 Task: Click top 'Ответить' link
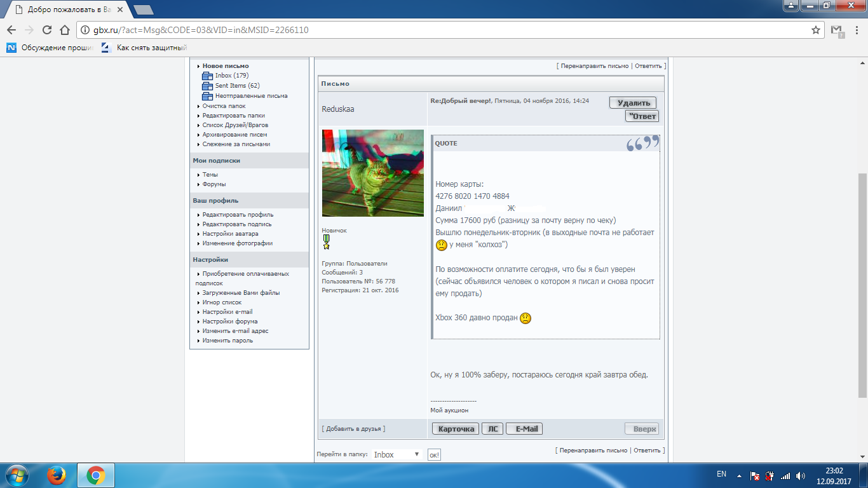(x=648, y=66)
